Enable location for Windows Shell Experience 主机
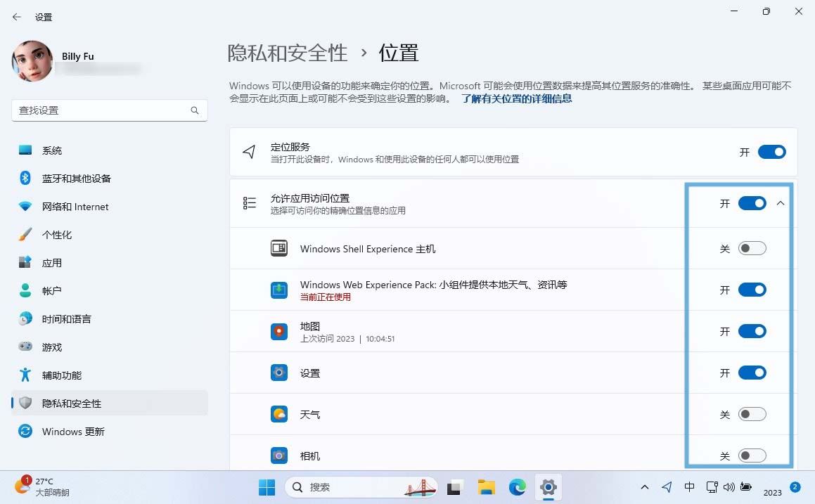815x504 pixels. point(752,249)
